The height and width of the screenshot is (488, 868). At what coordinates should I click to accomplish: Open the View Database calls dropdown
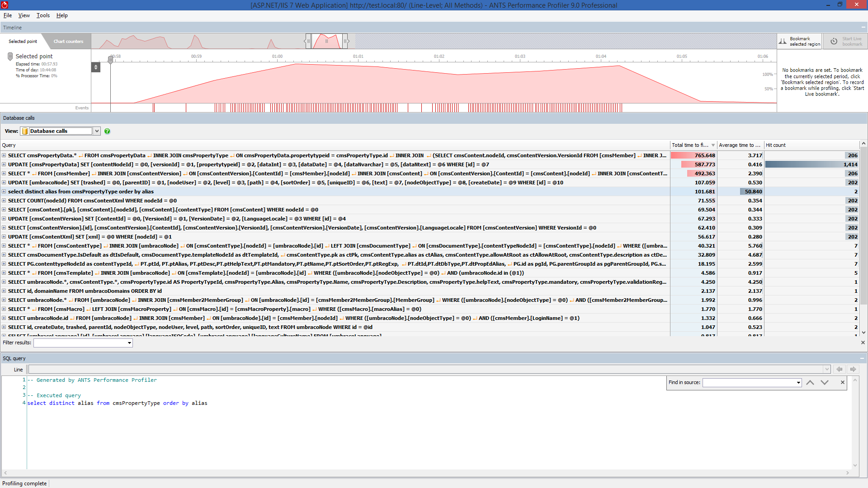coord(97,131)
